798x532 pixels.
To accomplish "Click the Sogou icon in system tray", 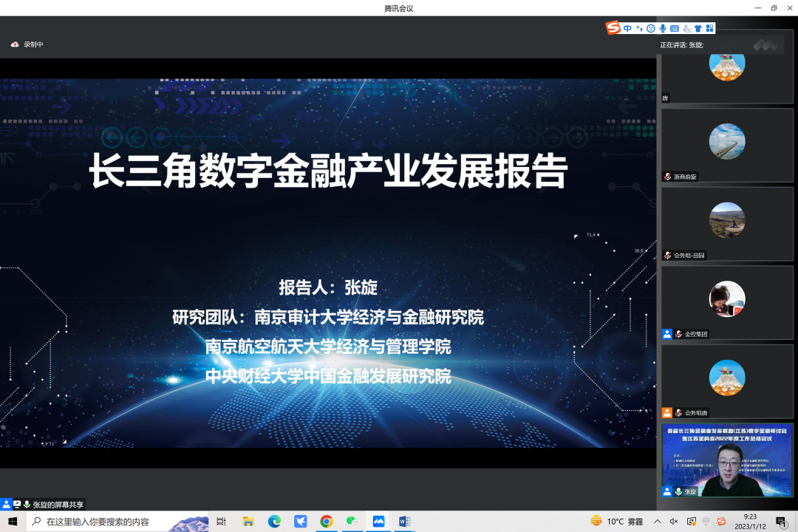I will (x=721, y=522).
